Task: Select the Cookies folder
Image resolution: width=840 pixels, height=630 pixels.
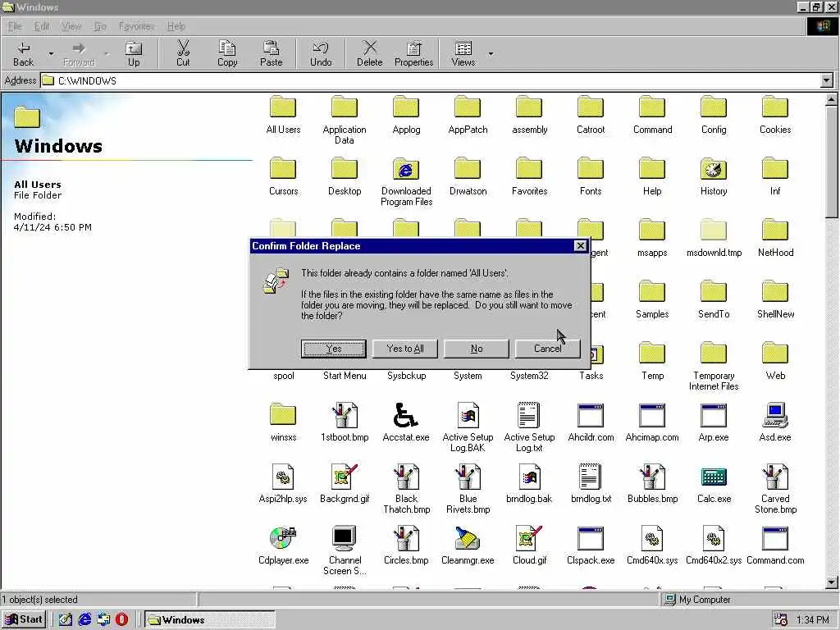Action: [774, 114]
